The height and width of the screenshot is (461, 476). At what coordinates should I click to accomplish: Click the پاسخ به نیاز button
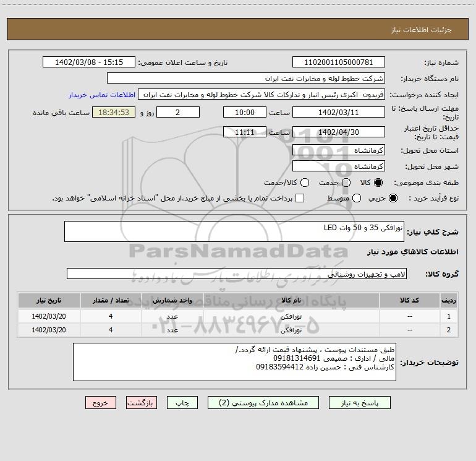pyautogui.click(x=359, y=403)
